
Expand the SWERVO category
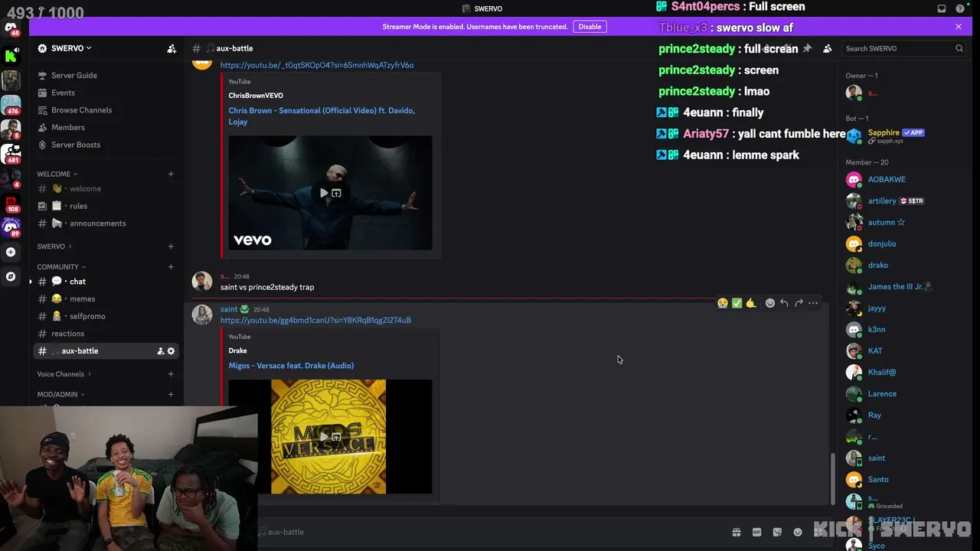[54, 246]
